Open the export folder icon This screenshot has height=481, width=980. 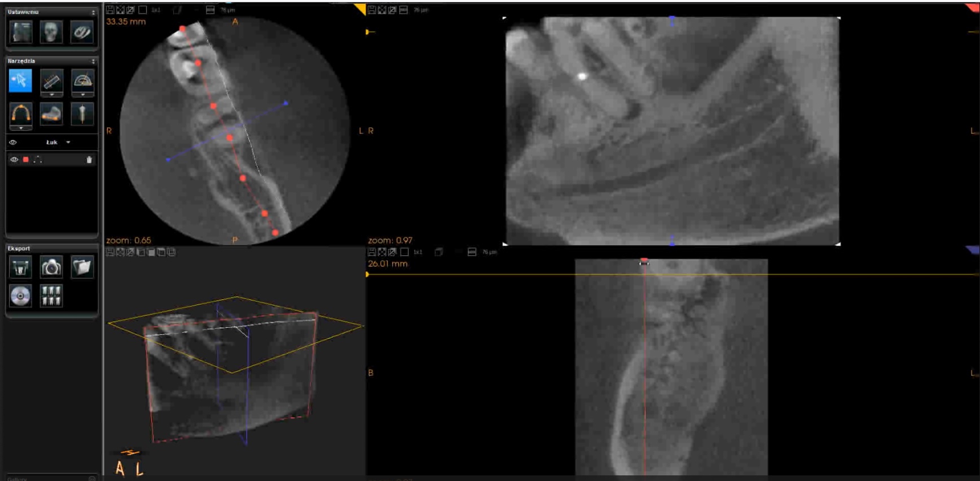82,267
